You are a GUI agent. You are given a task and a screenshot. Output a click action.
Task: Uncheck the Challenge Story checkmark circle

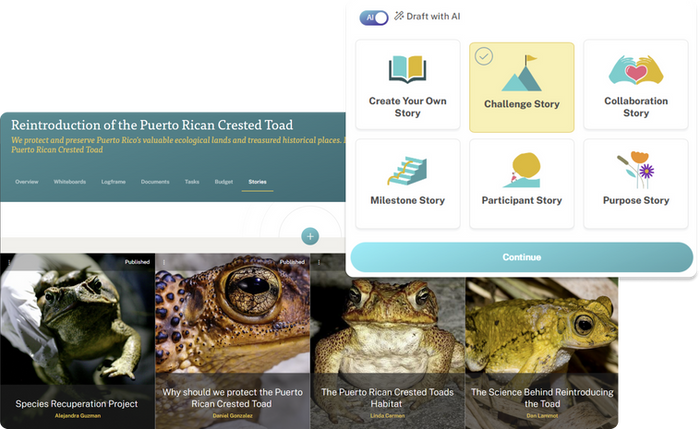(x=483, y=56)
